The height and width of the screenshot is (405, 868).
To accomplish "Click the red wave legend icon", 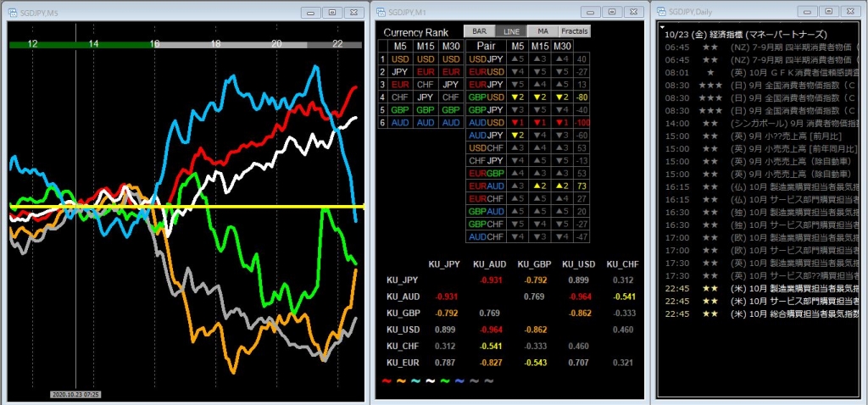I will [x=388, y=380].
